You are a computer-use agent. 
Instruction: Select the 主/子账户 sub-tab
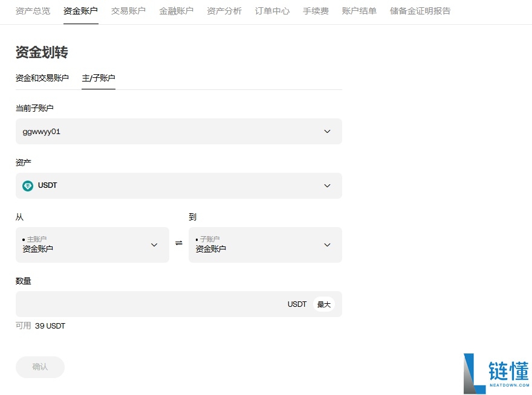coord(99,78)
